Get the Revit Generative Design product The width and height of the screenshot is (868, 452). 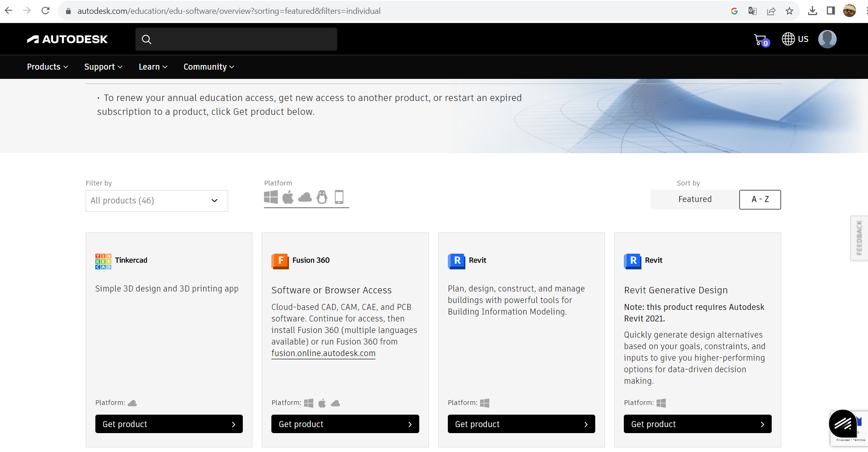pos(698,424)
